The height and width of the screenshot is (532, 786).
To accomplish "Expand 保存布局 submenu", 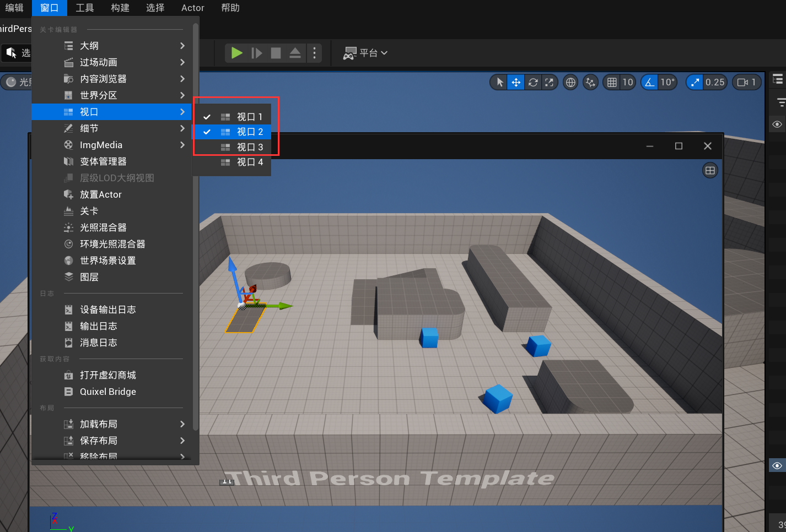I will 112,441.
